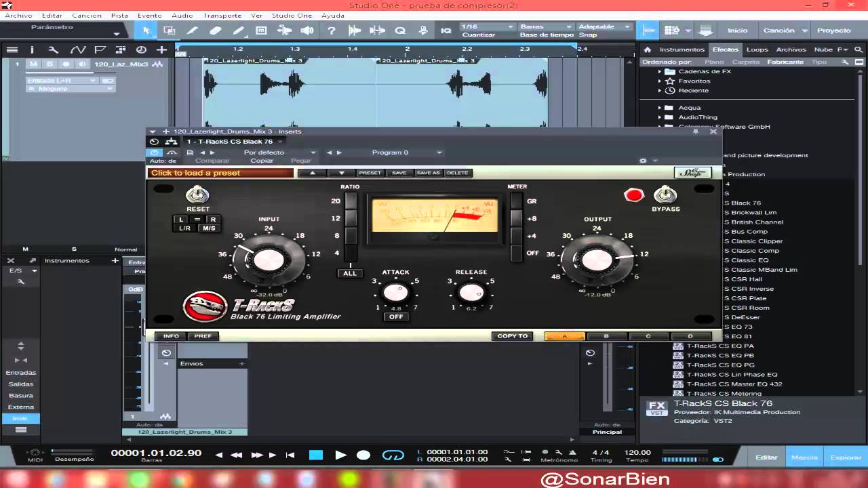Click the PREF button on T-RackS
Screen dimensions: 868x488
click(203, 336)
